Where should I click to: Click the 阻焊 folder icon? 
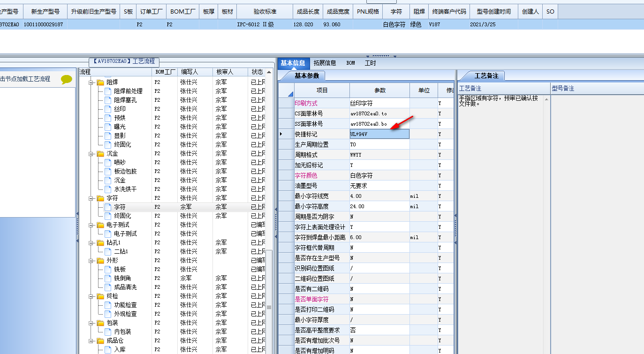[x=100, y=82]
